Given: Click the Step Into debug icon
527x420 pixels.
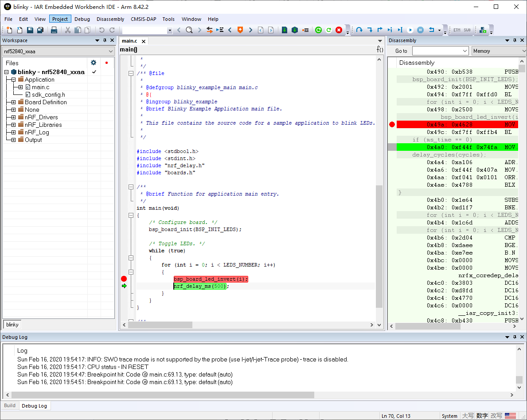Looking at the screenshot, I should click(370, 30).
